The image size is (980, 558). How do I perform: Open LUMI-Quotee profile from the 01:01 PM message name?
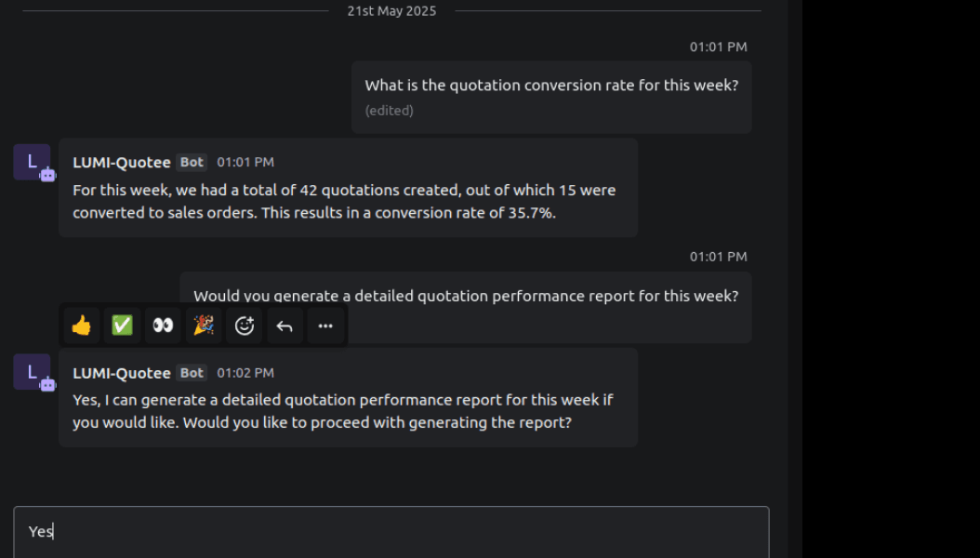(122, 163)
